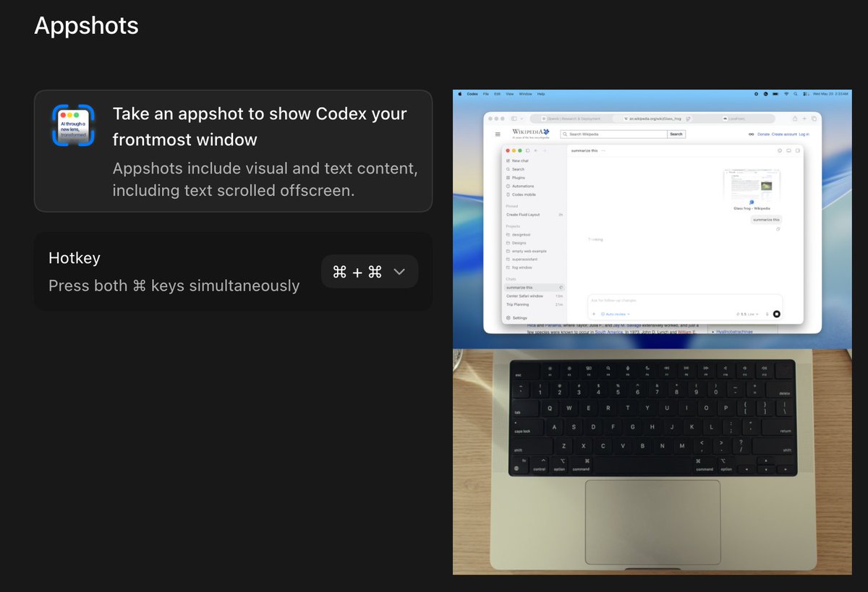Open Codex mobile in preview's sidebar
868x592 pixels.
521,195
